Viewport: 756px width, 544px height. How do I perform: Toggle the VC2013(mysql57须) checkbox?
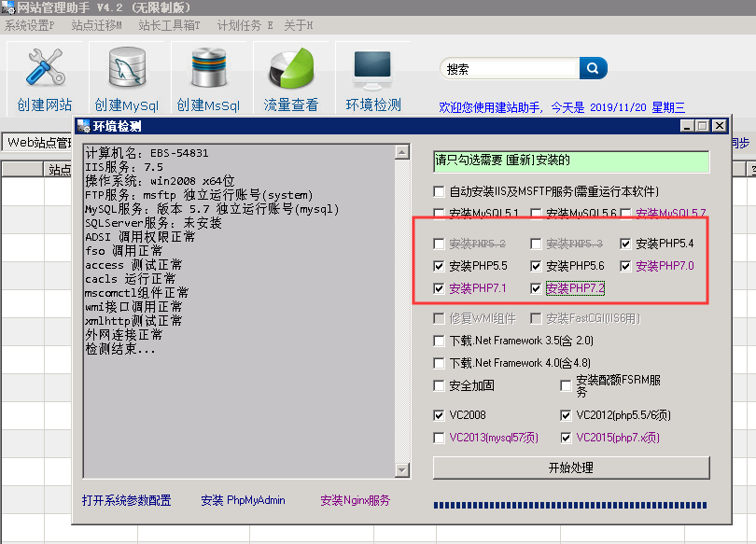[x=440, y=438]
